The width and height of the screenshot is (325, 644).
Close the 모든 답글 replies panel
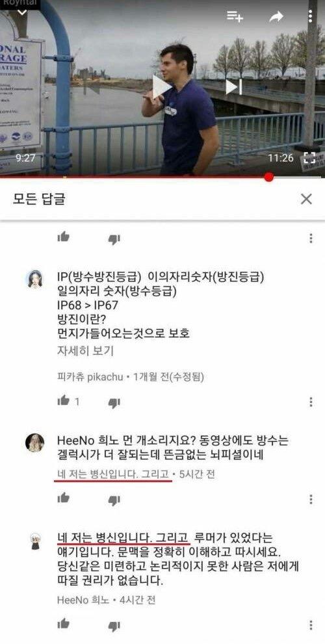click(x=306, y=200)
